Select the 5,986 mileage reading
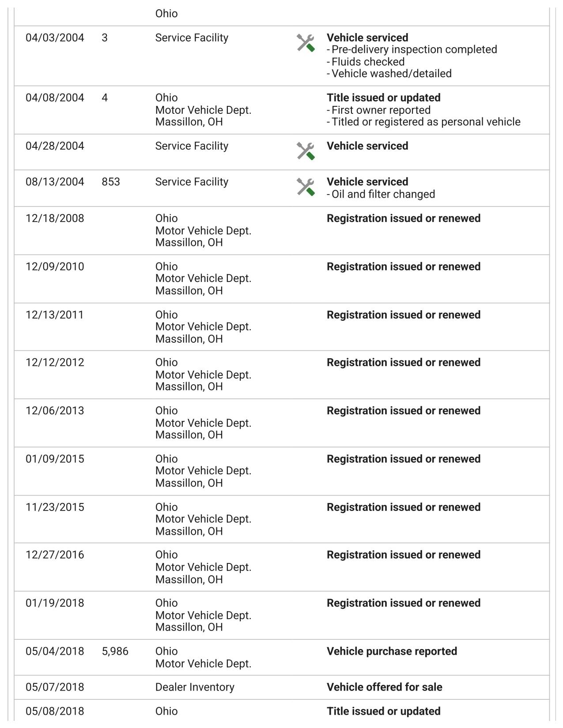The image size is (563, 728). [x=115, y=651]
